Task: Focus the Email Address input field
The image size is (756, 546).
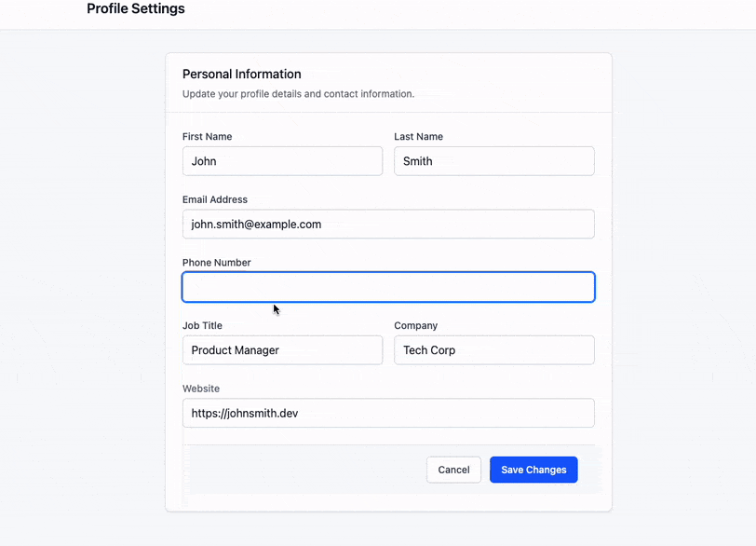Action: [x=388, y=224]
